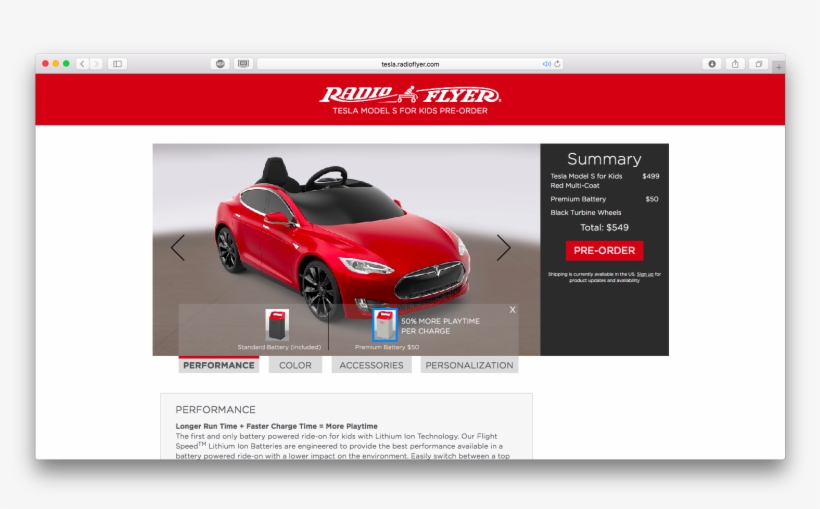This screenshot has width=820, height=509.
Task: Click the Tesla Model S for Kids summary line
Action: (x=604, y=181)
